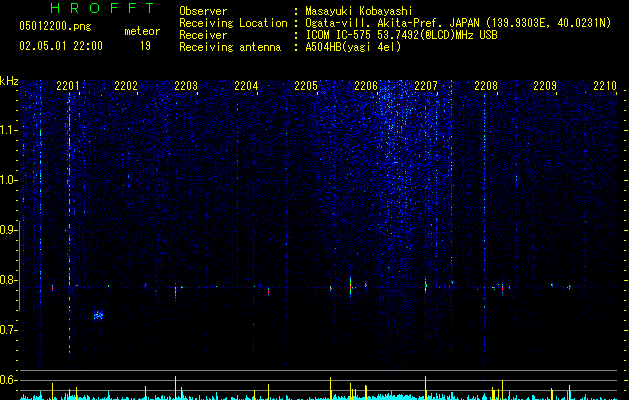Click the 2204 time marker
The height and width of the screenshot is (400, 629).
pos(246,85)
